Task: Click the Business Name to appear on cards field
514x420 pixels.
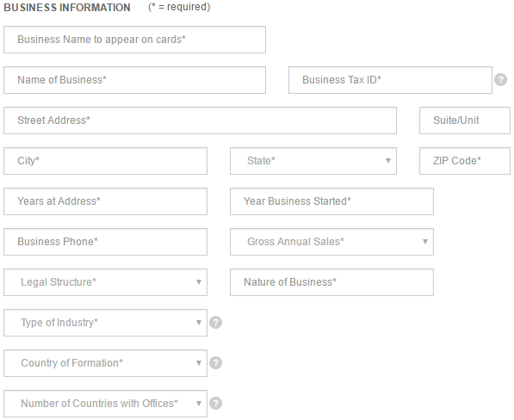Action: 134,40
